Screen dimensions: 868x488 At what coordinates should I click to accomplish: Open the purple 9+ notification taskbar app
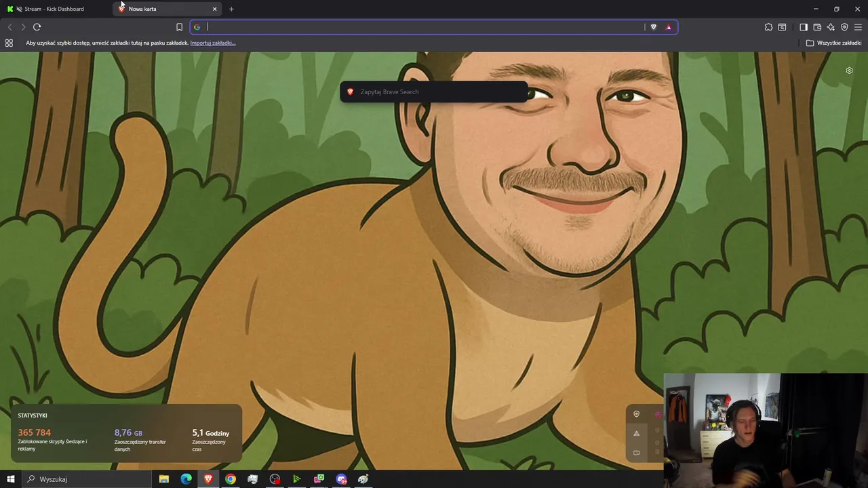click(x=341, y=479)
